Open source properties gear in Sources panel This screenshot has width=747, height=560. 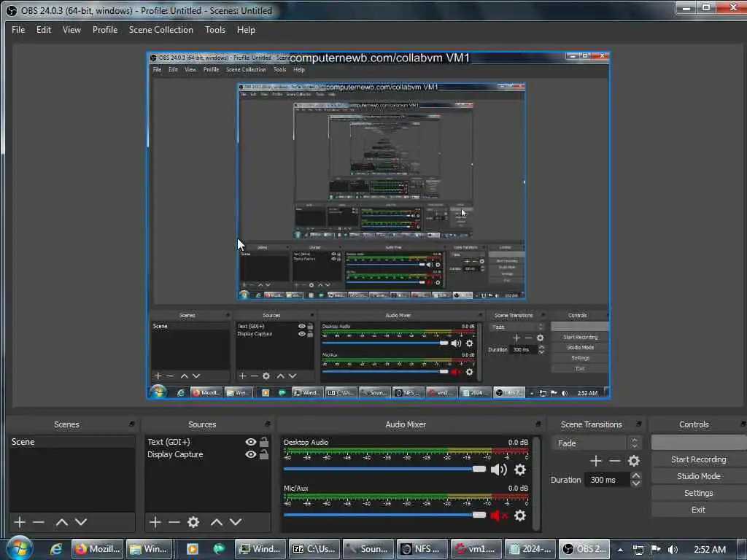pyautogui.click(x=193, y=522)
